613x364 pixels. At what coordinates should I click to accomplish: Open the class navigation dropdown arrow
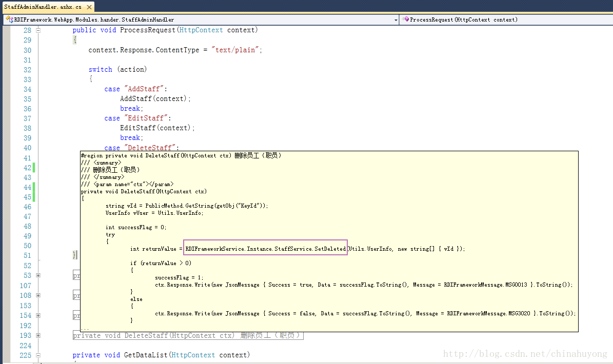pos(396,19)
